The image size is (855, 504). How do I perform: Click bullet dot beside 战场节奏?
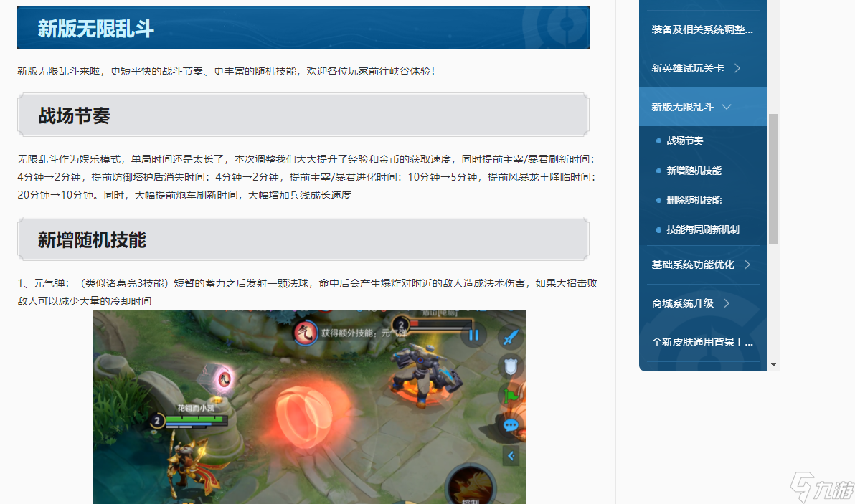pos(658,141)
